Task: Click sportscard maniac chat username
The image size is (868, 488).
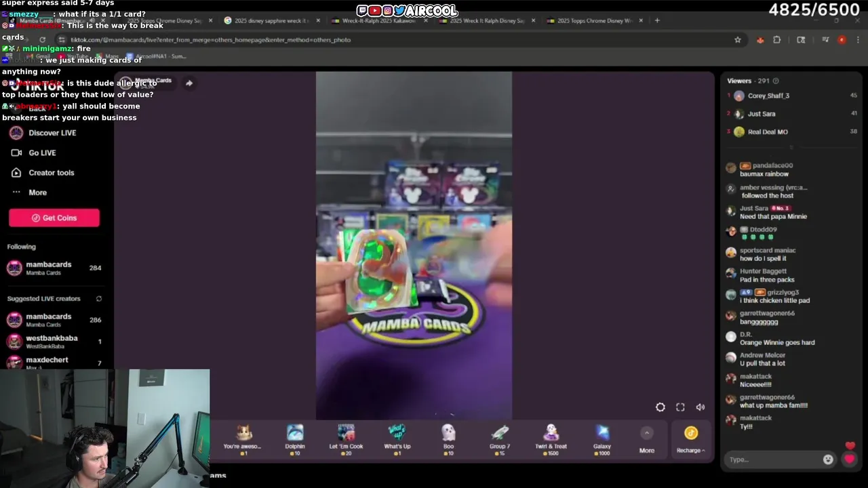Action: pyautogui.click(x=768, y=250)
